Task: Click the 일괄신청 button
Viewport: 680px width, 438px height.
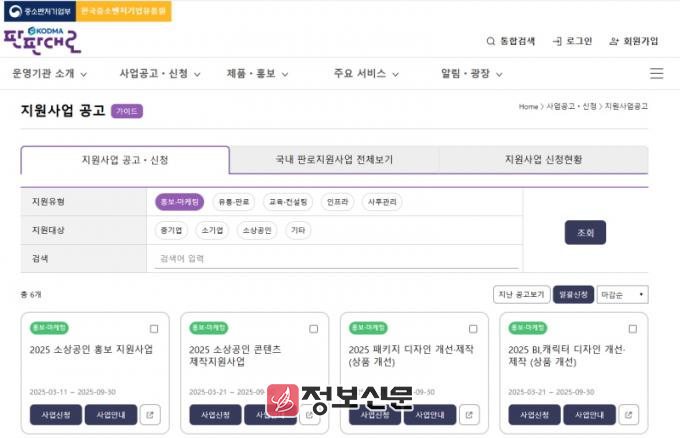Action: [x=573, y=295]
